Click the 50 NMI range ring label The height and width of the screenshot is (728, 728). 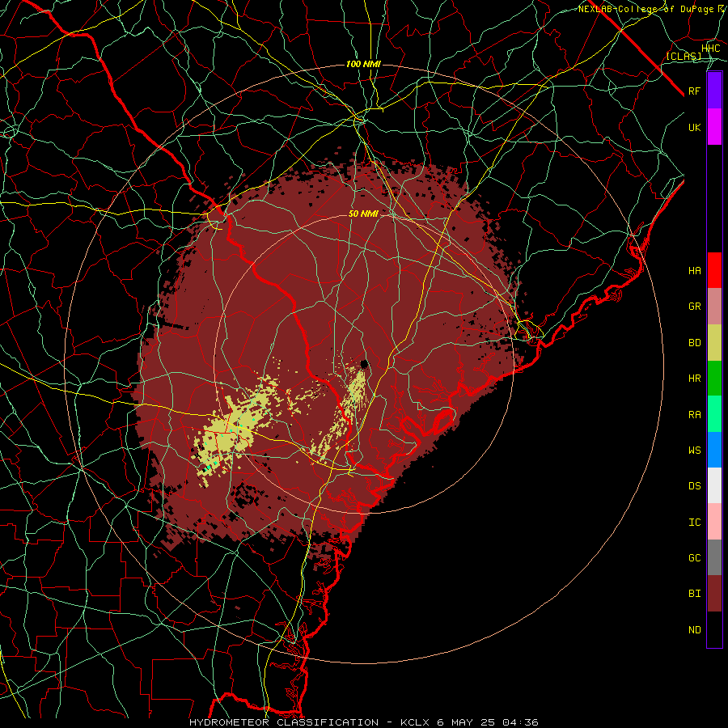pyautogui.click(x=363, y=214)
